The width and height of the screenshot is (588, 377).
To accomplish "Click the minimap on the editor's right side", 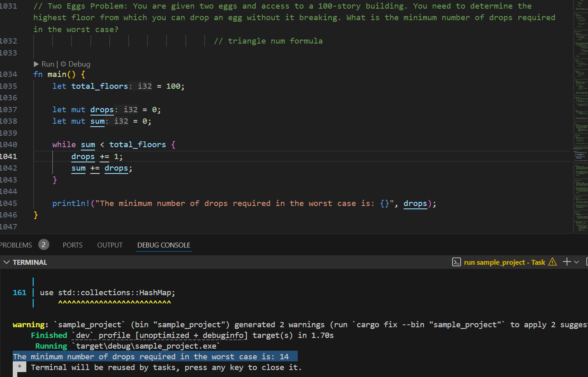I will pos(580,115).
